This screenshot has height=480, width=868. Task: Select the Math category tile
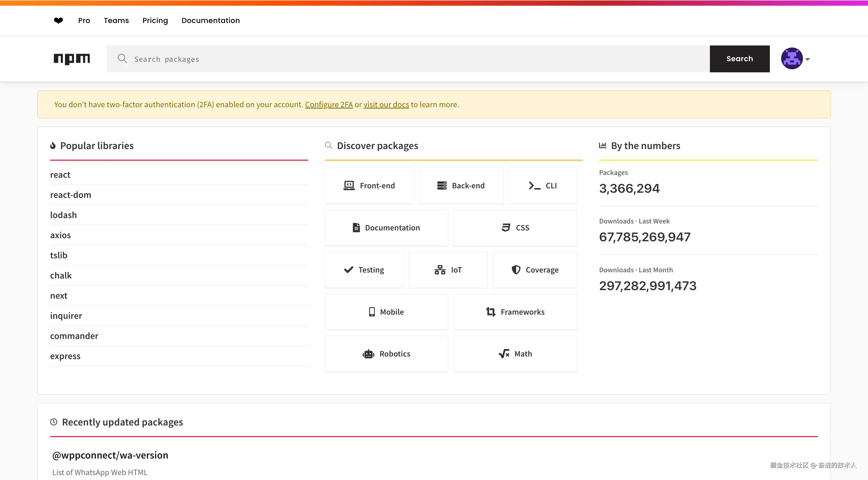[515, 354]
